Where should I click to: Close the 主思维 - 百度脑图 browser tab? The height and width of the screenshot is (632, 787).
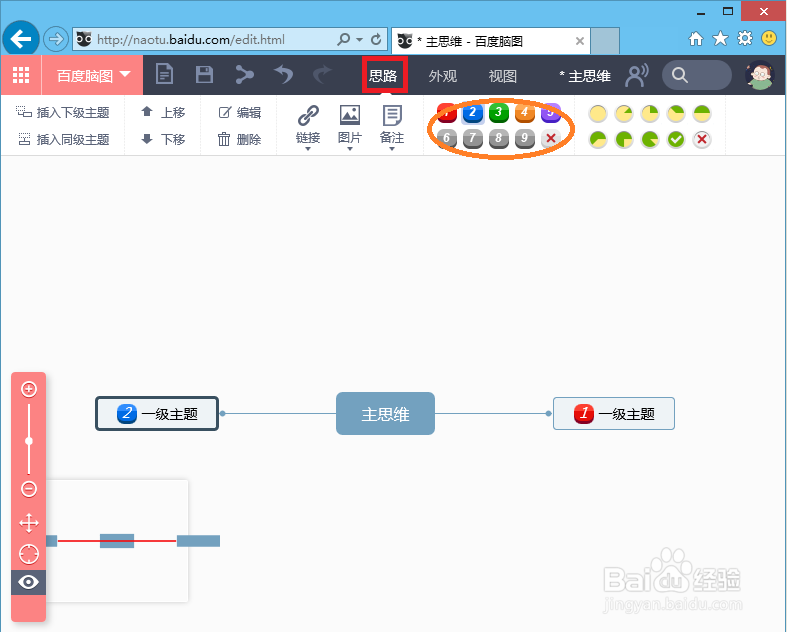(x=580, y=41)
